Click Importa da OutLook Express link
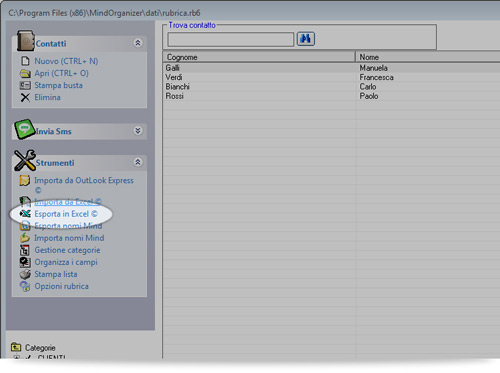Viewport: 500px width, 373px height. coord(84,185)
